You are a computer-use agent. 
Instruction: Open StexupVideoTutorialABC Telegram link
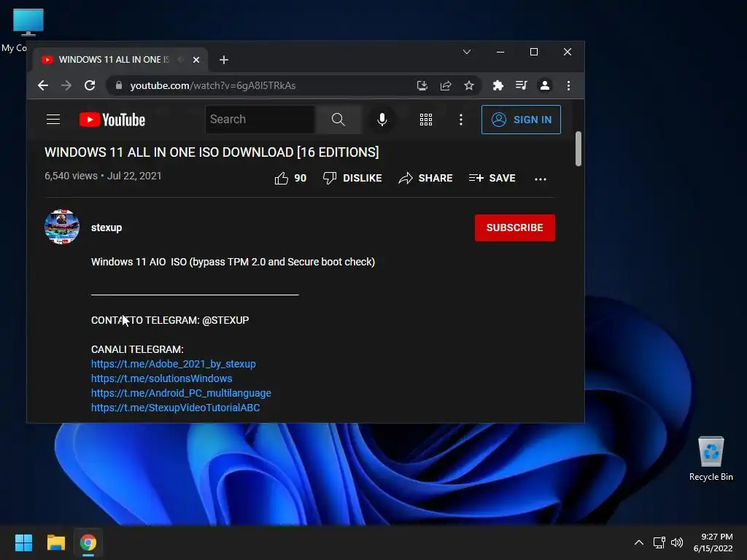click(175, 408)
